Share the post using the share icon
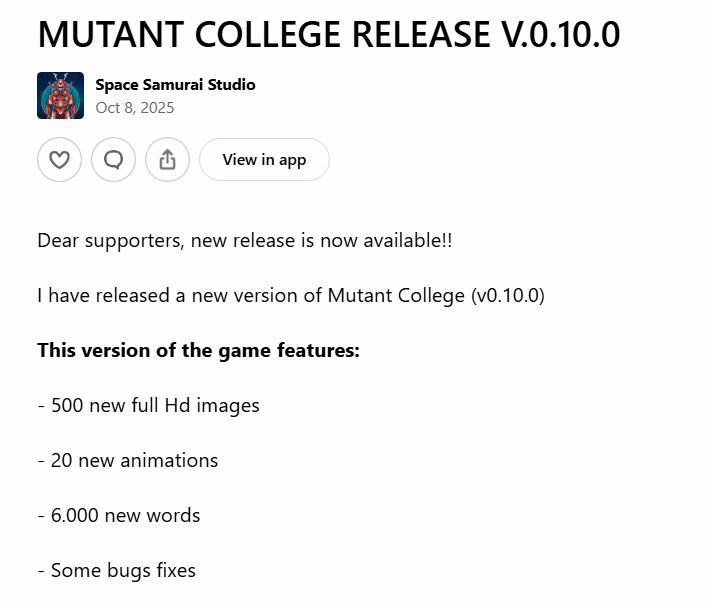 tap(168, 160)
